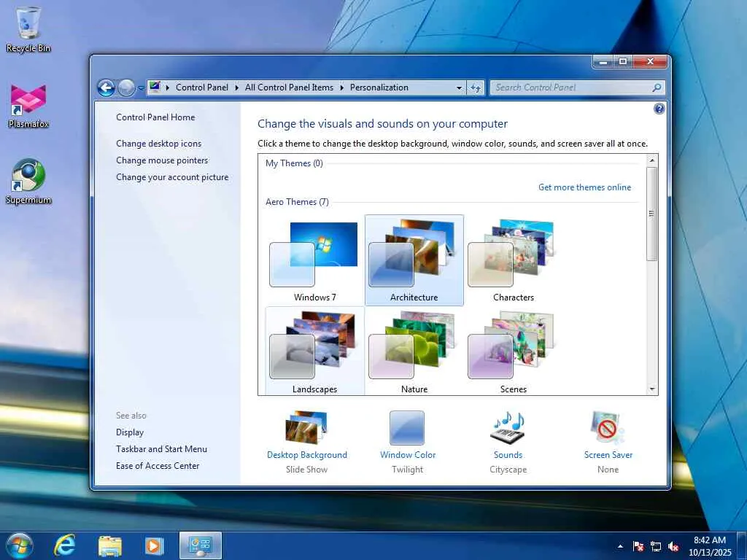Minimize the Personalization window

(x=603, y=62)
